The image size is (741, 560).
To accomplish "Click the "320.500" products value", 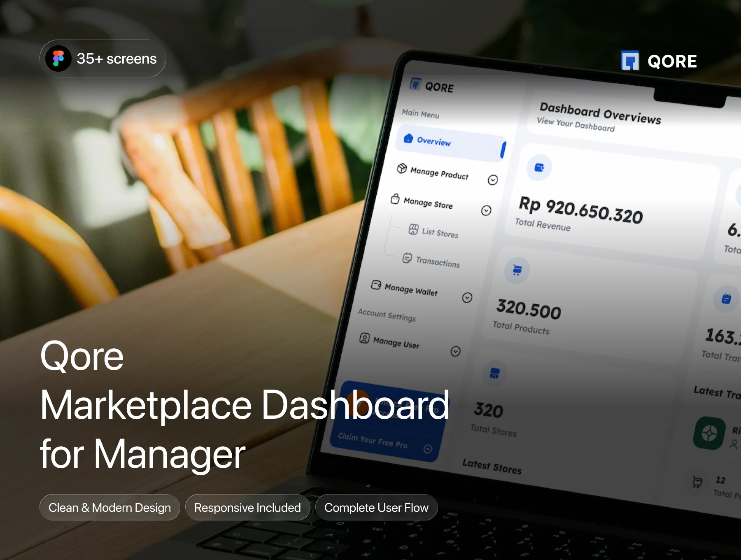I will pyautogui.click(x=529, y=309).
